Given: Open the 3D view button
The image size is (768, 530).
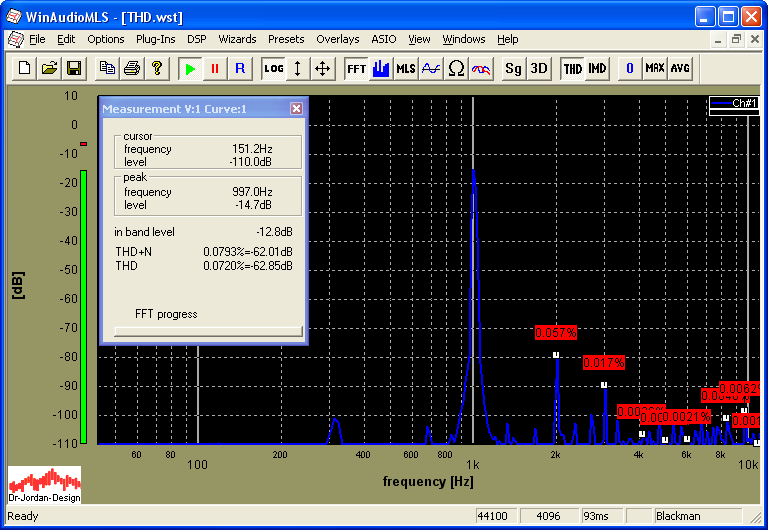Looking at the screenshot, I should [539, 68].
